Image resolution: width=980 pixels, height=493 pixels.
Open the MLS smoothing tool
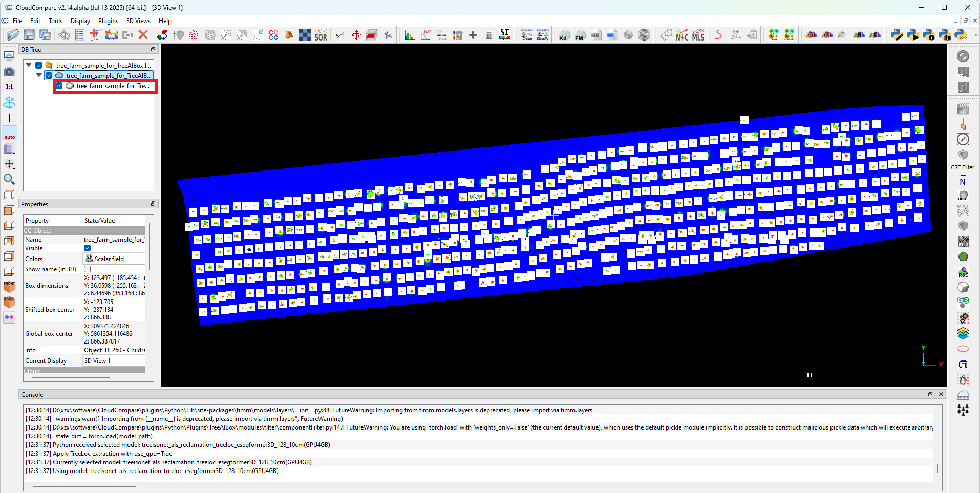698,35
